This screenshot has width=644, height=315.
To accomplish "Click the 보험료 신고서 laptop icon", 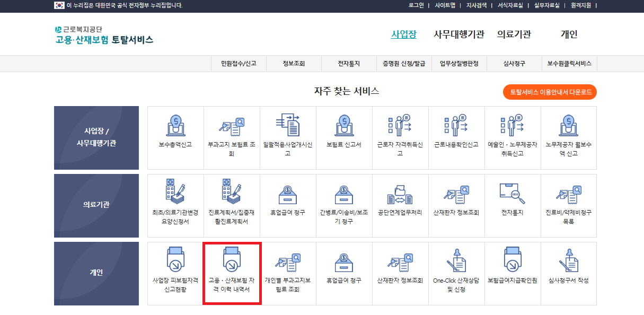I will [x=344, y=133].
